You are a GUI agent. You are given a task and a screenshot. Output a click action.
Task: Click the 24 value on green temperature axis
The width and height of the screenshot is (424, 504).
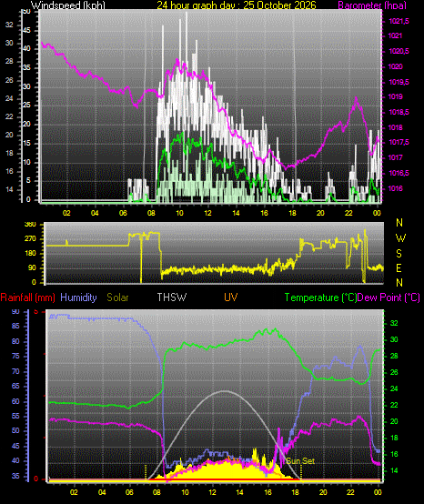[394, 389]
